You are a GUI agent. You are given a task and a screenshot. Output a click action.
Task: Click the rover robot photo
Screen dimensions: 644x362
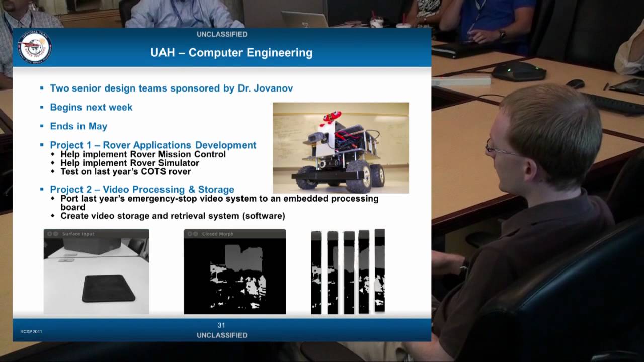click(x=341, y=148)
